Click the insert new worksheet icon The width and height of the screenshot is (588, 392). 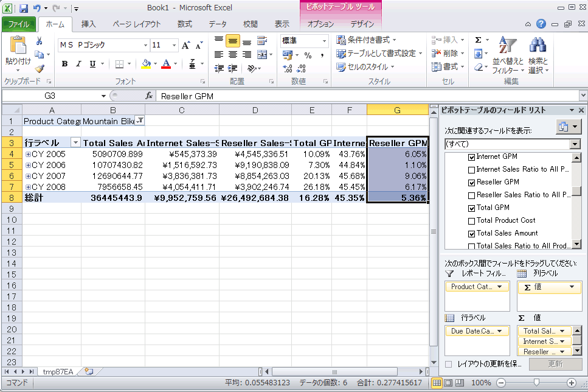[89, 372]
